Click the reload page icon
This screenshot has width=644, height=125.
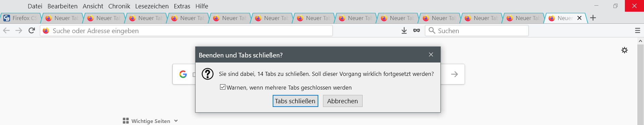coord(32,31)
